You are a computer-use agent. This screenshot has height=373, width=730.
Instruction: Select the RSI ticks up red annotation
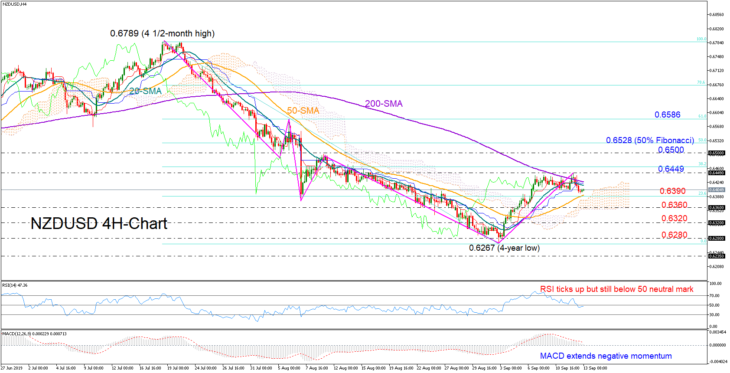pos(617,290)
